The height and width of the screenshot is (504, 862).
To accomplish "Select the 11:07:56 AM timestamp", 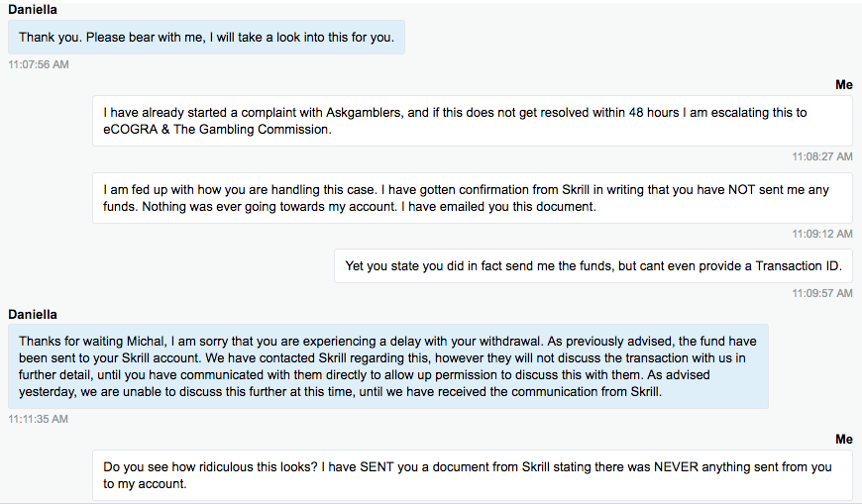I will (39, 64).
